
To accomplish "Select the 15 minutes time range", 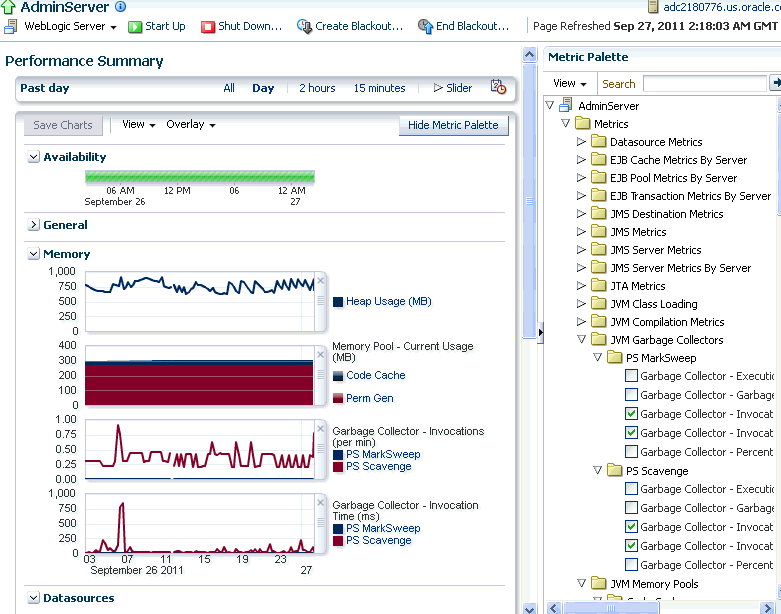I will (379, 88).
